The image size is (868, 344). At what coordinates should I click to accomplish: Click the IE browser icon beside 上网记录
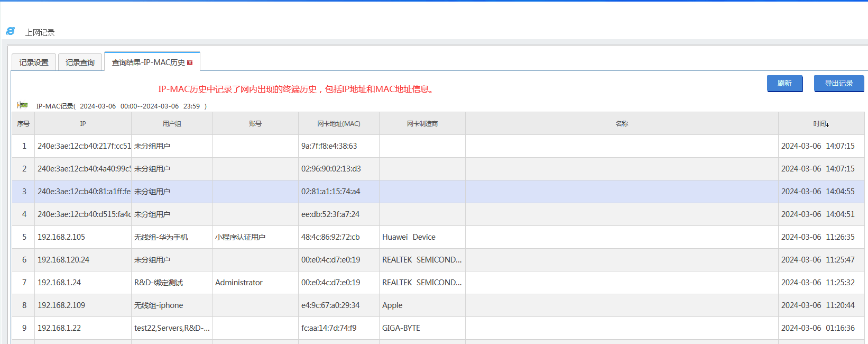(x=11, y=32)
